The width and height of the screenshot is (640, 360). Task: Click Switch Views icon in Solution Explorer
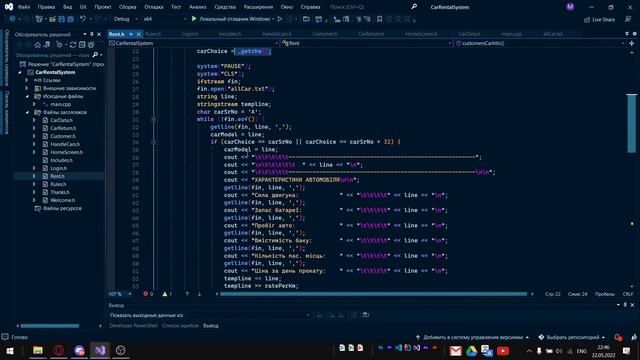[47, 44]
